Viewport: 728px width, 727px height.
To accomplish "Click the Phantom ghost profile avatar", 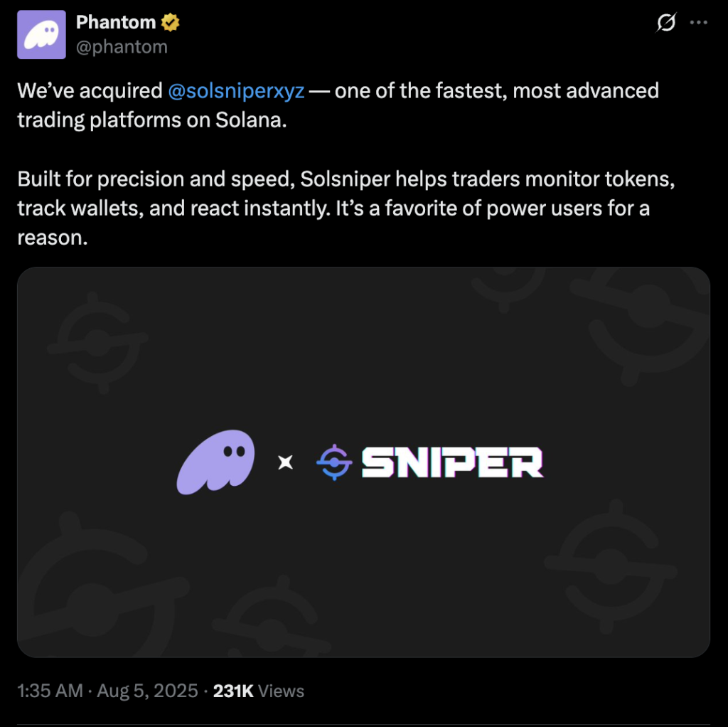I will click(41, 33).
